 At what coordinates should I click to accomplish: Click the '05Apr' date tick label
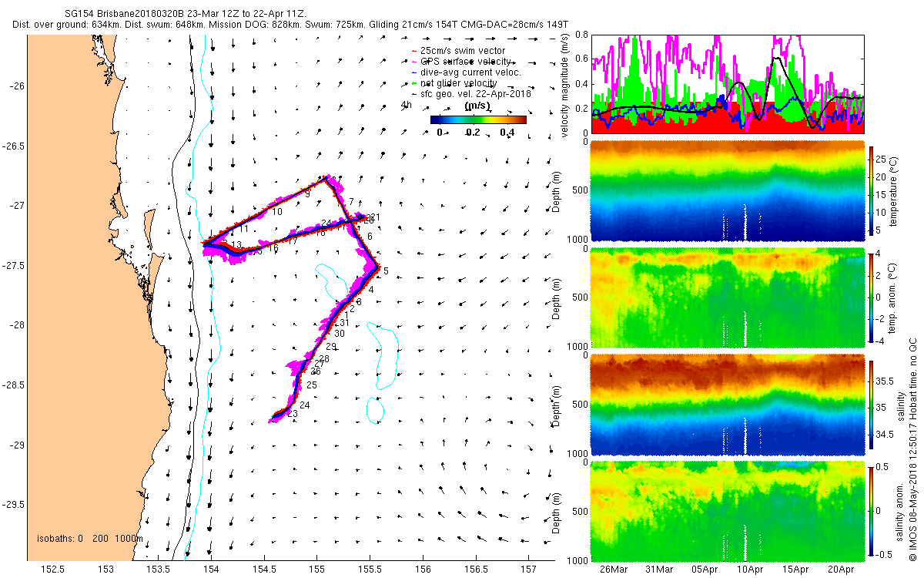coord(704,570)
